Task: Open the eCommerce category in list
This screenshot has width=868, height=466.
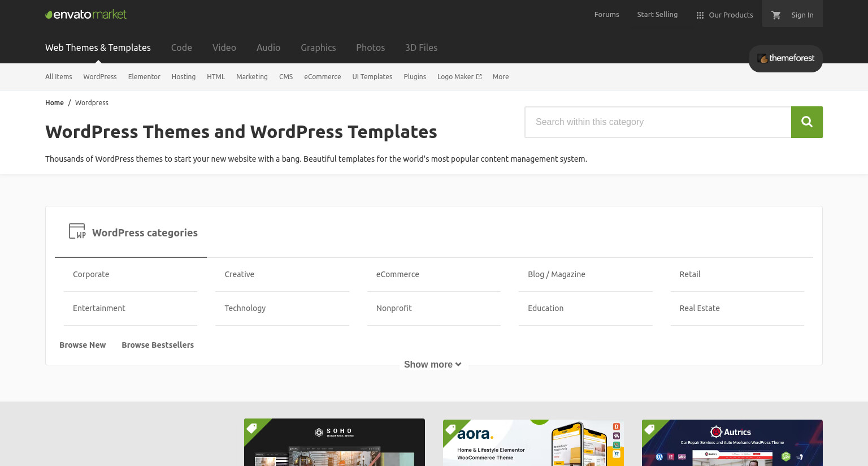Action: pos(398,274)
